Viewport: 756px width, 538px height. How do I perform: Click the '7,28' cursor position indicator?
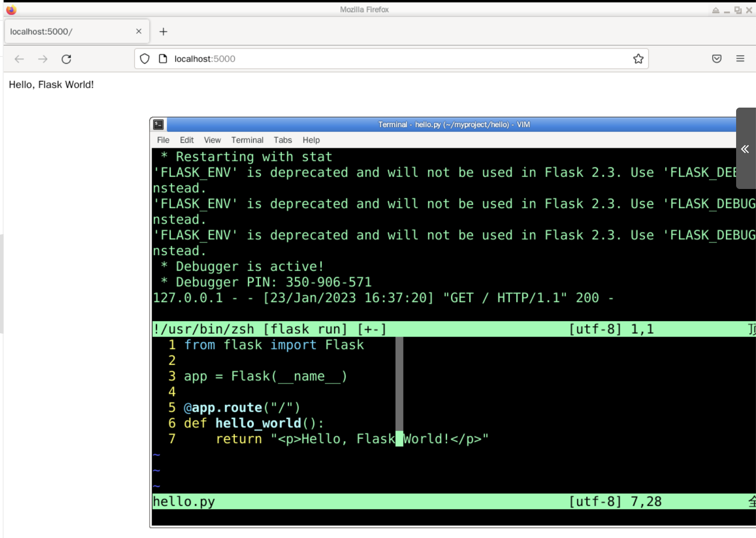(646, 501)
